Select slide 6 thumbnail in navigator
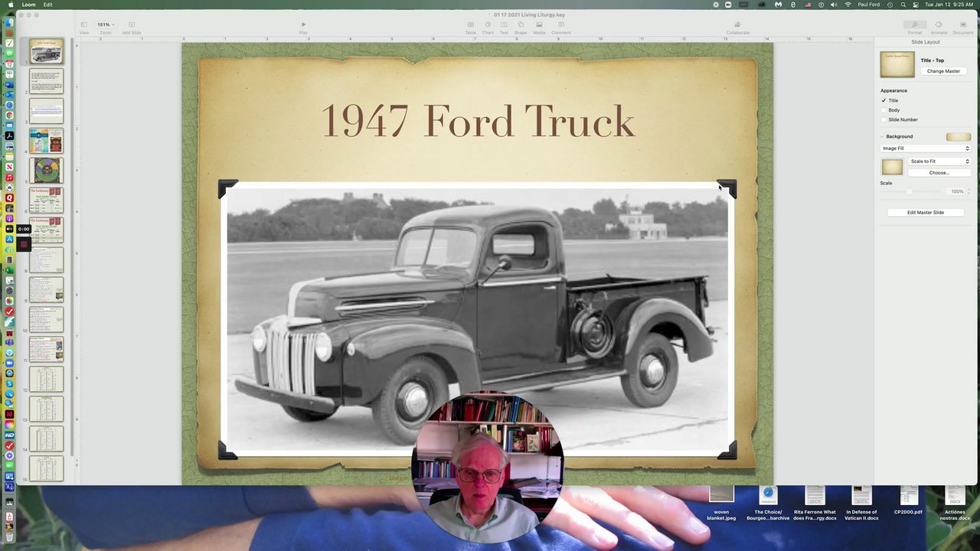This screenshot has width=980, height=551. tap(46, 201)
